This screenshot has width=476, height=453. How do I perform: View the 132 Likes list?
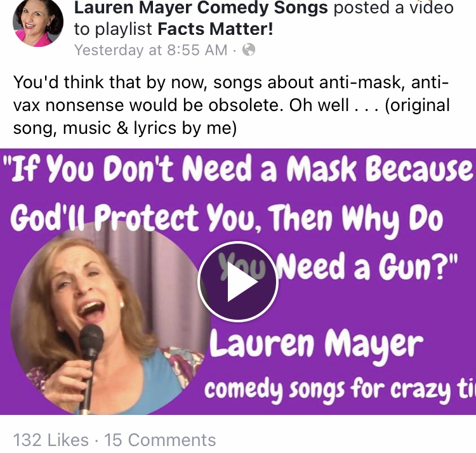click(51, 440)
